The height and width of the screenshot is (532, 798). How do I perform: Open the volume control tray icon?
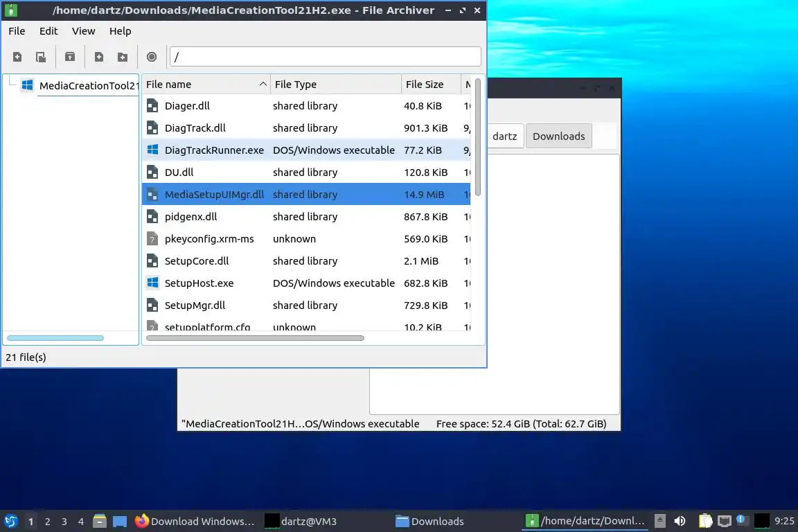(x=680, y=521)
